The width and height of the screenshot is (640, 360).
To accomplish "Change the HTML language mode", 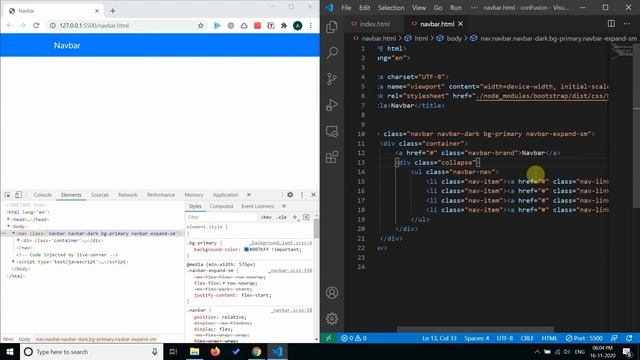I will tap(549, 338).
